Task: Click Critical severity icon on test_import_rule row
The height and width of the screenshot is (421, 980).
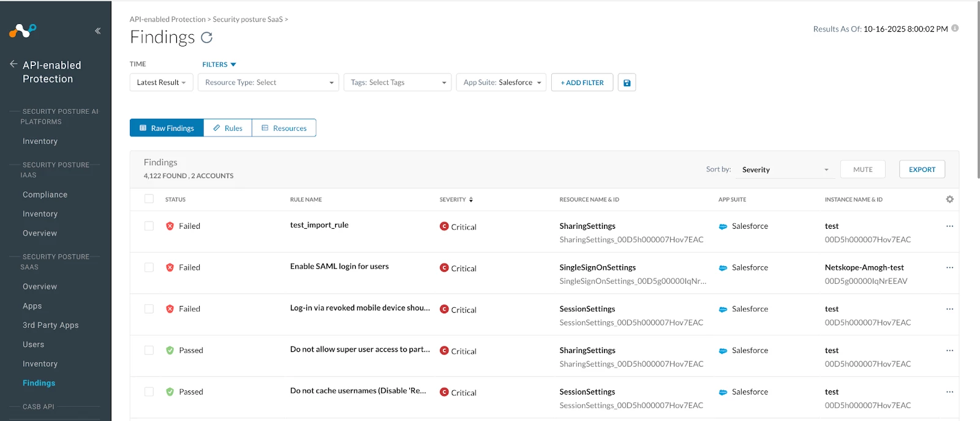Action: 444,226
